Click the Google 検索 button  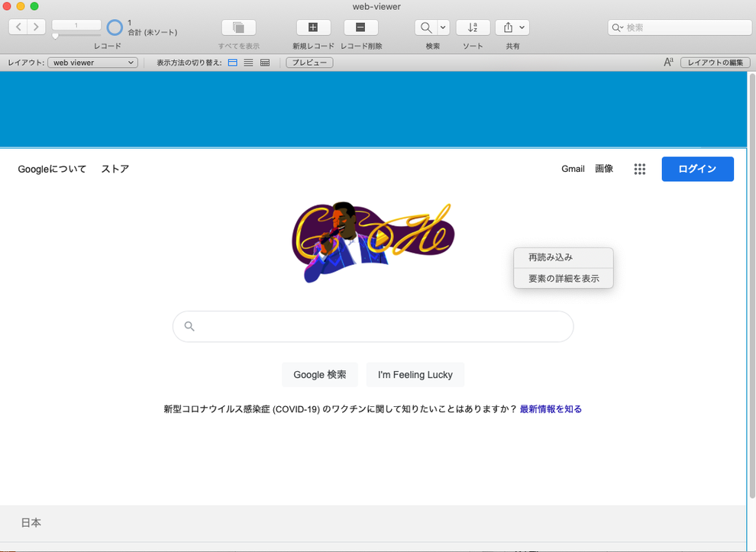click(x=320, y=375)
